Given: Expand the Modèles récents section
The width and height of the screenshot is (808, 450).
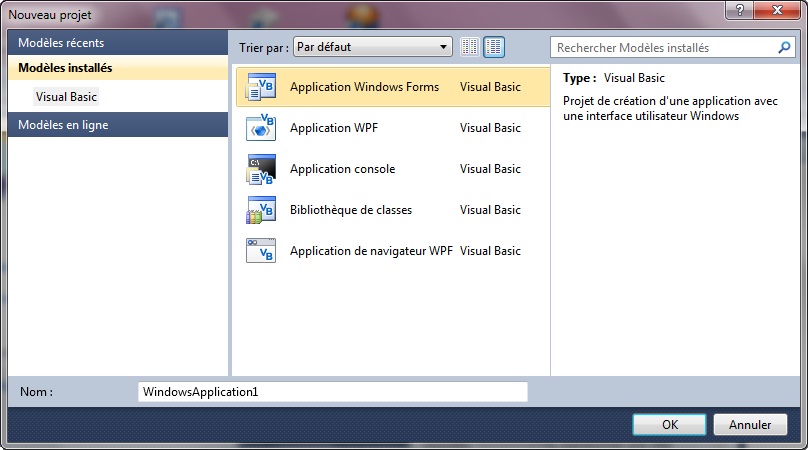Looking at the screenshot, I should [x=118, y=43].
